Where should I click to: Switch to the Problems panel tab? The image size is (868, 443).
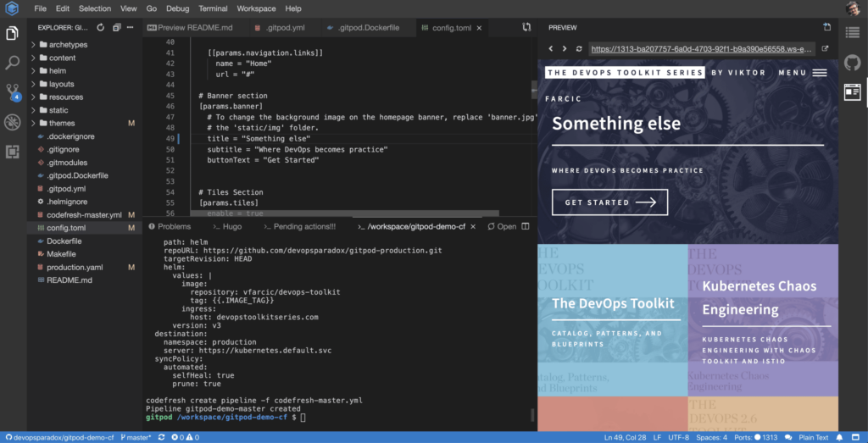coord(169,226)
